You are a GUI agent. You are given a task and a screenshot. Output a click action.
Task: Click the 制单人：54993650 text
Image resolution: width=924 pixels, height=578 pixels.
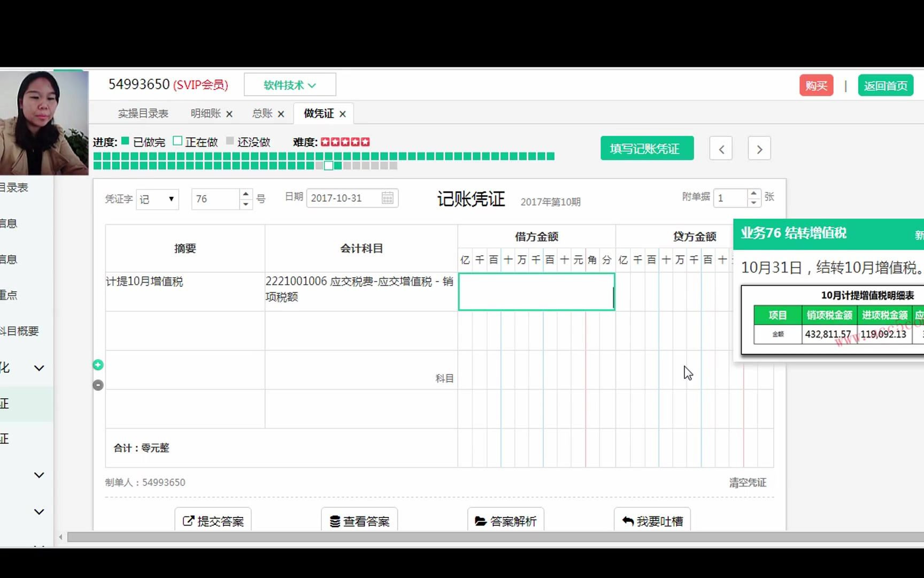click(x=145, y=482)
